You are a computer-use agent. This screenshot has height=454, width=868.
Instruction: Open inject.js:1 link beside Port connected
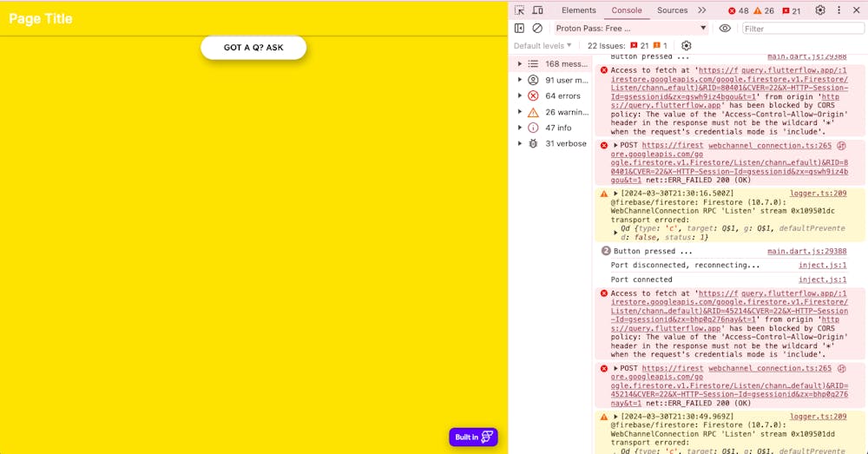click(822, 280)
